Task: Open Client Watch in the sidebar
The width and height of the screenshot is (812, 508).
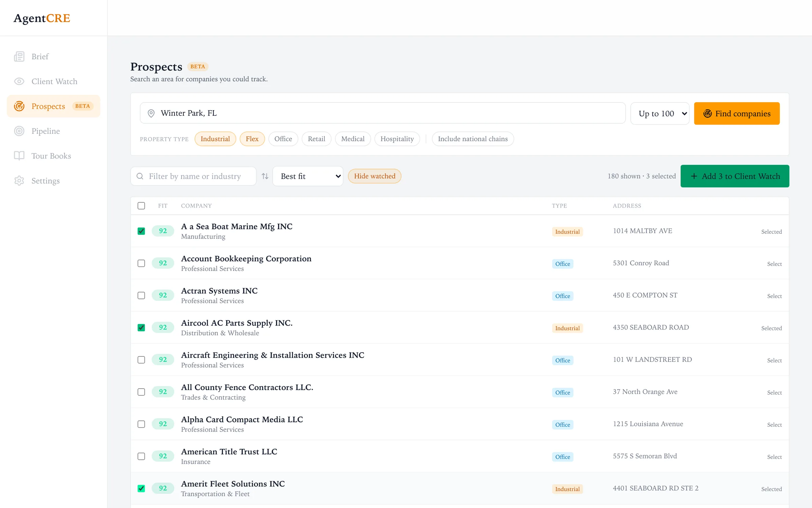Action: point(53,81)
